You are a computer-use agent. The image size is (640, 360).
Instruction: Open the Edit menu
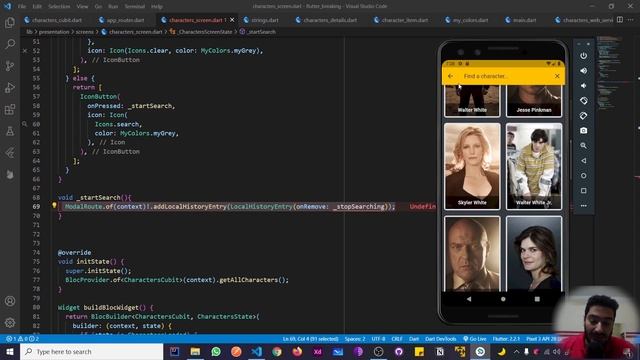pyautogui.click(x=37, y=7)
